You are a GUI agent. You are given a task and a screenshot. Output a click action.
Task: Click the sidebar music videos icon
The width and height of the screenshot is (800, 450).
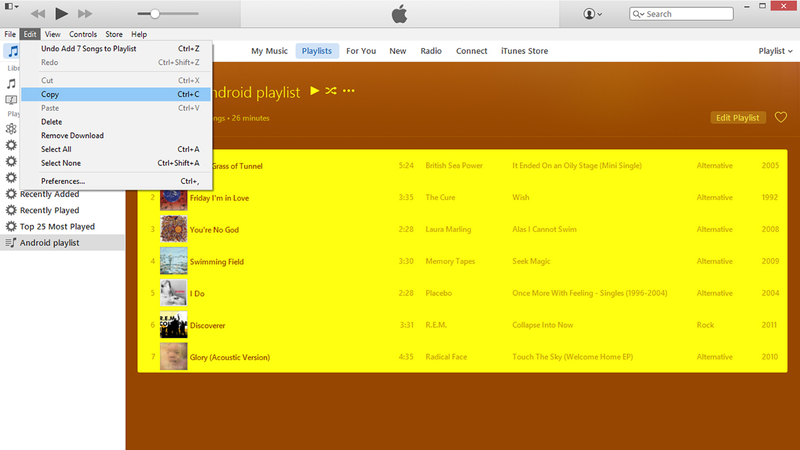point(11,99)
